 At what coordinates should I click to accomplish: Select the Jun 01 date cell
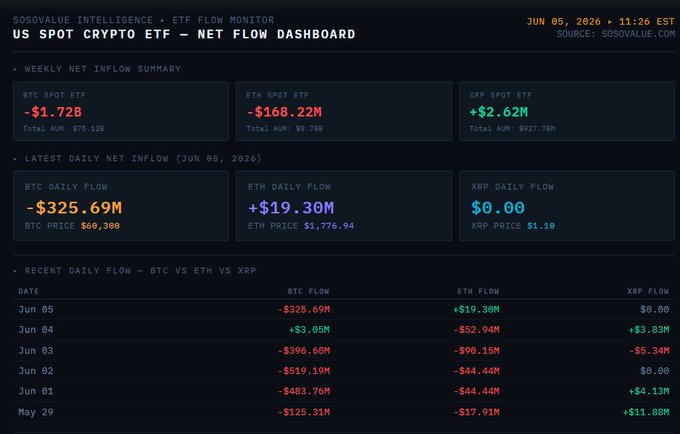pyautogui.click(x=36, y=392)
